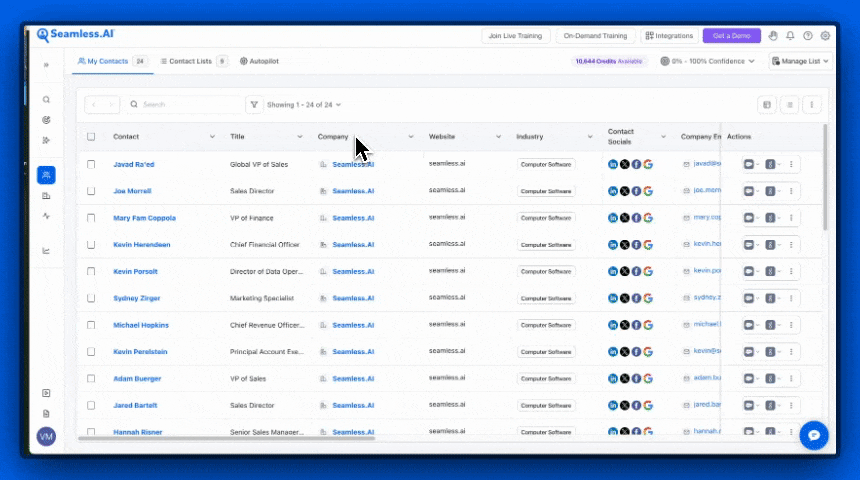Click Computer Software tag for Joe Morrell
Image resolution: width=860 pixels, height=480 pixels.
pos(546,191)
